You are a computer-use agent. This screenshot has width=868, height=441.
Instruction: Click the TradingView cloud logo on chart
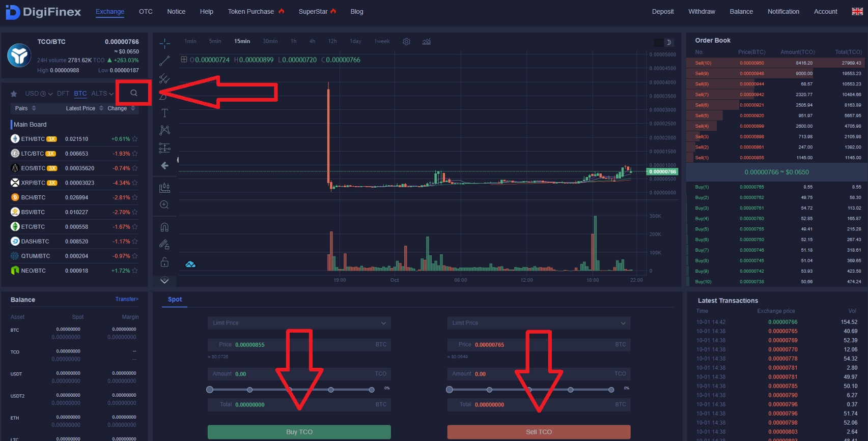coord(190,264)
